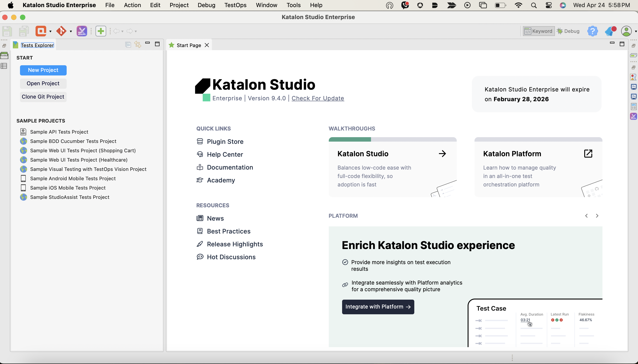The width and height of the screenshot is (638, 364).
Task: Select the Web Recorder icon
Action: [41, 31]
